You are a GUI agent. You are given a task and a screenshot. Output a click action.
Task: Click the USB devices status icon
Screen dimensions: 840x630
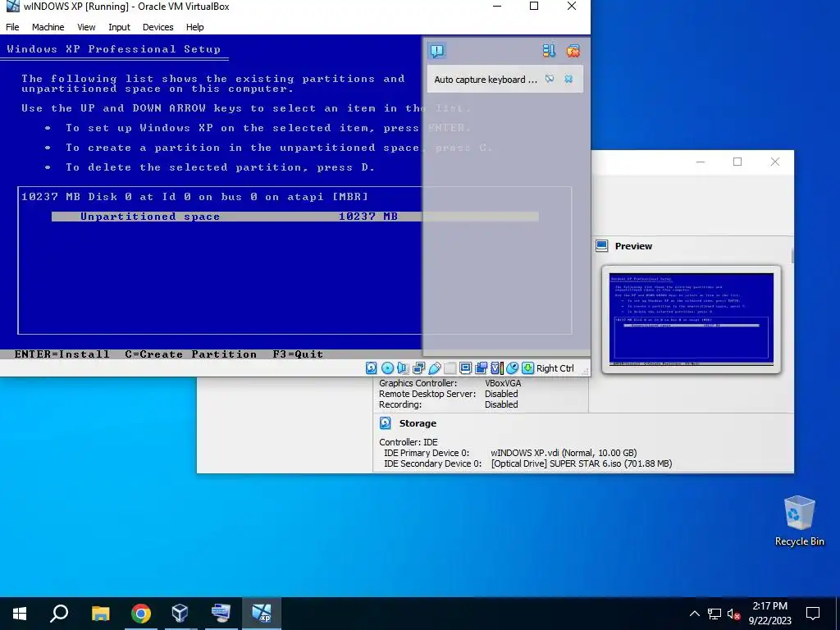[x=435, y=368]
